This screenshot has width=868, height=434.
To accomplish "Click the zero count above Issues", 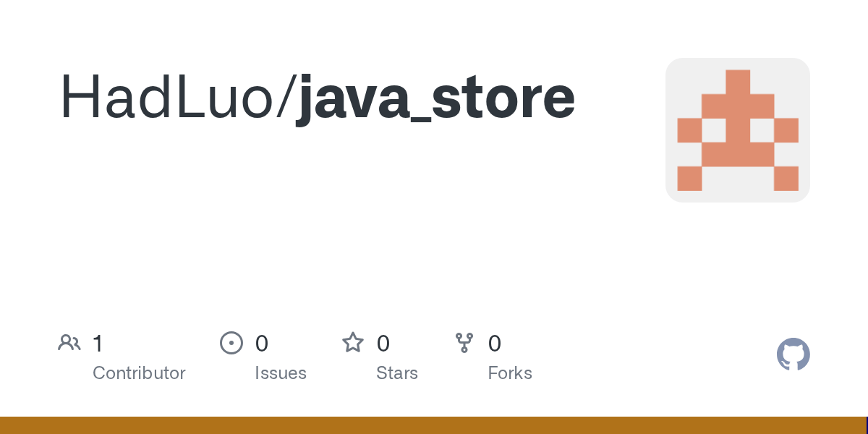I will coord(262,344).
